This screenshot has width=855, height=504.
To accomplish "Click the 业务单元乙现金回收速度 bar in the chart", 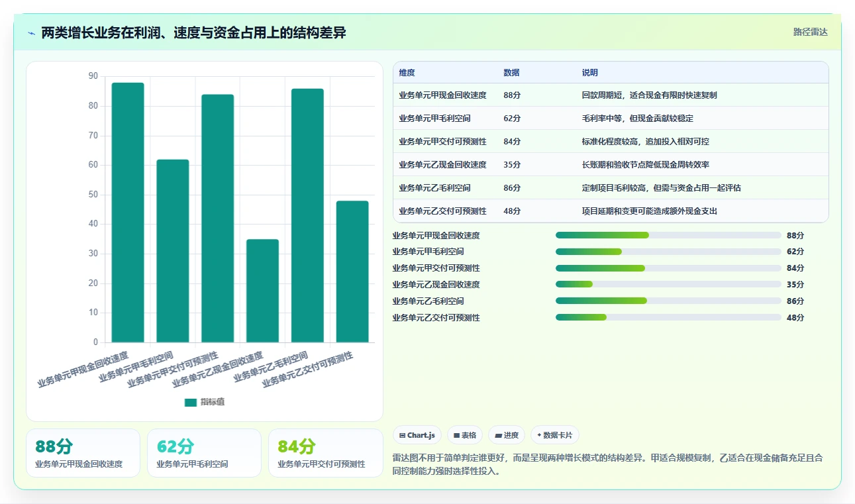I will [x=262, y=291].
